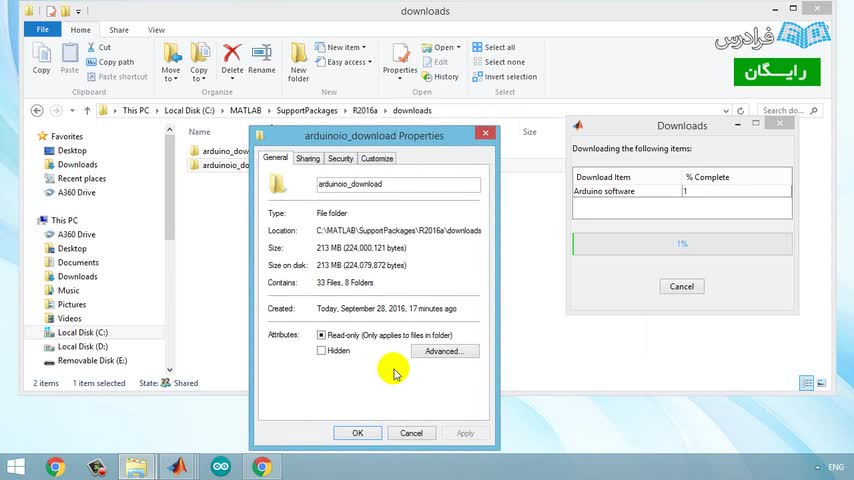Click the red Delete icon

point(232,53)
